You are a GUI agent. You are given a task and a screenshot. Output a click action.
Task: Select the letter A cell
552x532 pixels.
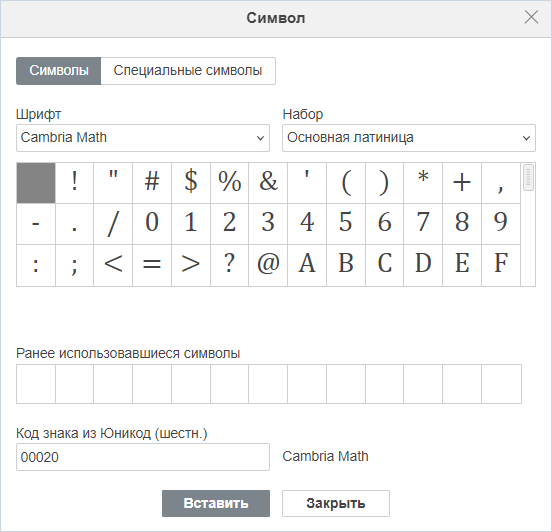click(x=307, y=265)
